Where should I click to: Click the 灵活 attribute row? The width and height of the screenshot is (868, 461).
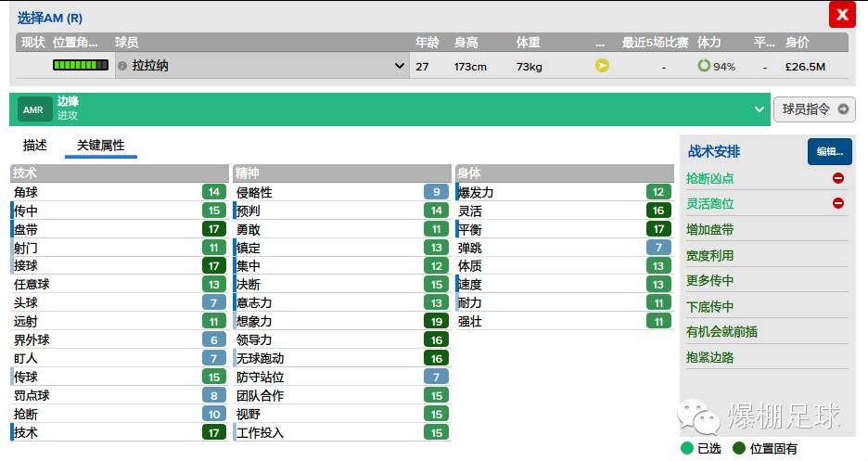coord(564,211)
